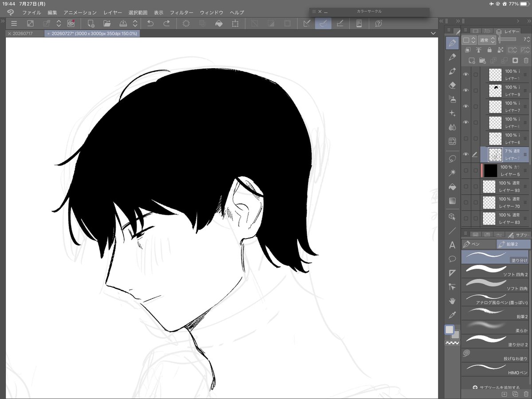532x399 pixels.
Task: Select the Decoration sparkle tool
Action: (452, 113)
